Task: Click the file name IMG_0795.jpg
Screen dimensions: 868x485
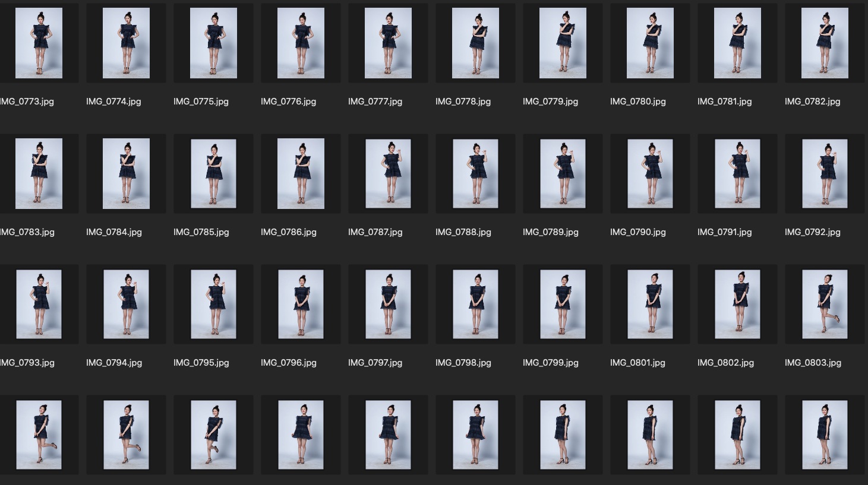Action: tap(201, 363)
